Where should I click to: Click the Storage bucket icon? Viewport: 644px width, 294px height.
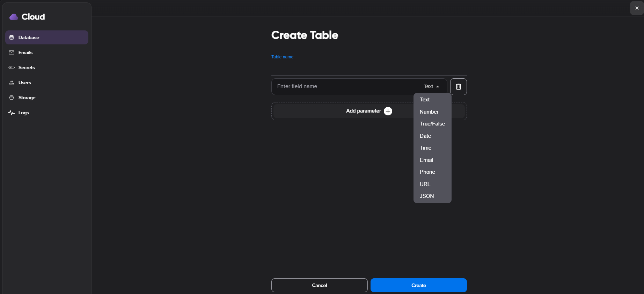pyautogui.click(x=12, y=98)
